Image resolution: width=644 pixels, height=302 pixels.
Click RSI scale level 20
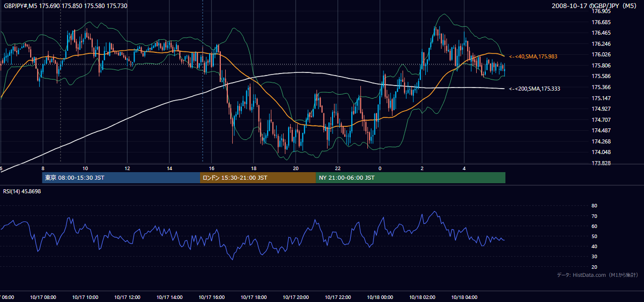pos(594,267)
